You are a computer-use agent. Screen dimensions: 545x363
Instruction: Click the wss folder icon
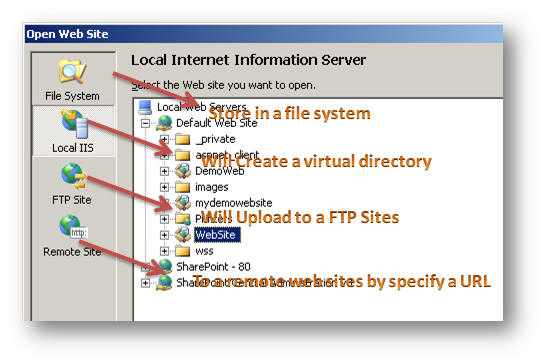(x=182, y=251)
